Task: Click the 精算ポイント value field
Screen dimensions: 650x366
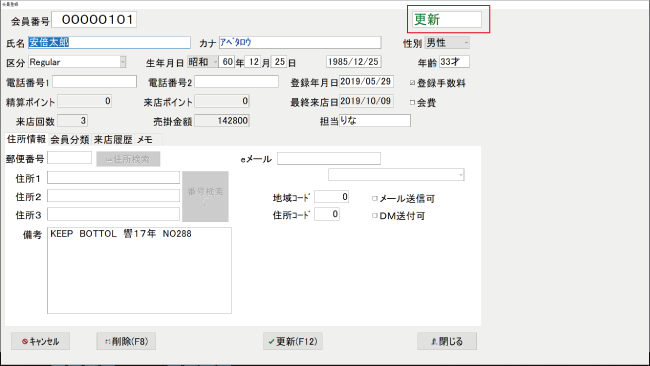Action: 85,101
